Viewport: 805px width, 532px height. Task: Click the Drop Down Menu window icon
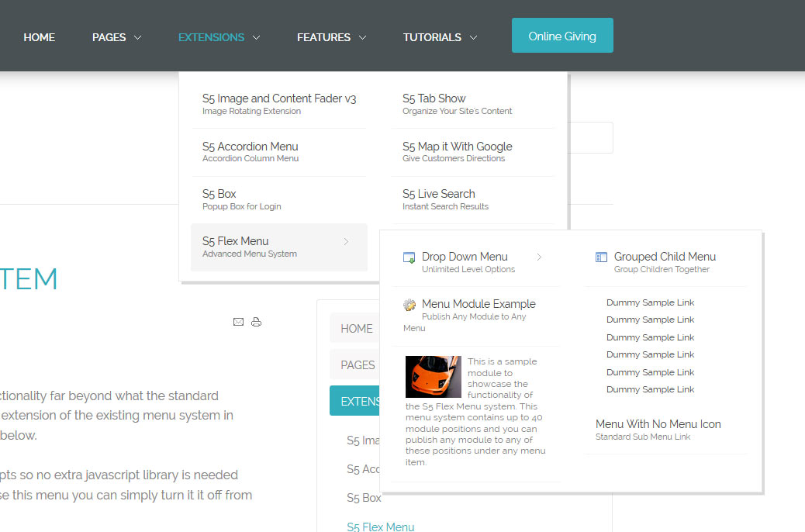pos(409,257)
